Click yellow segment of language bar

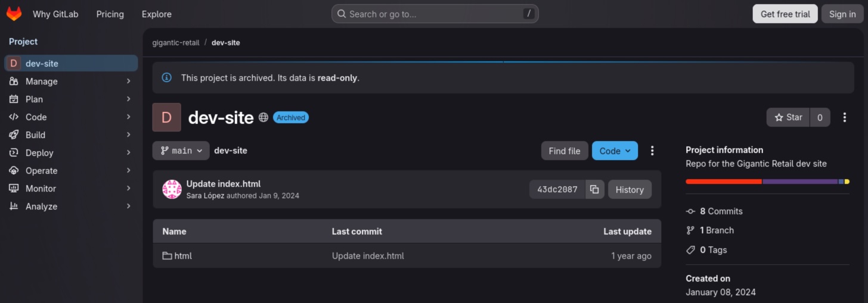[x=847, y=182]
